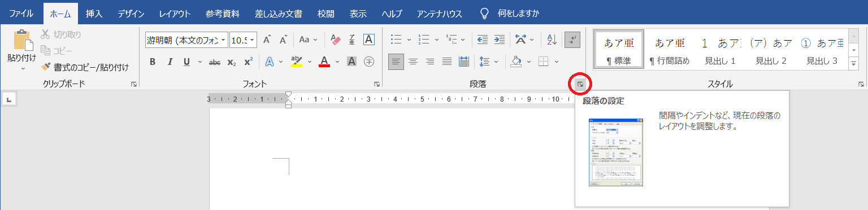Image resolution: width=868 pixels, height=210 pixels.
Task: Apply the 見出し 1 style
Action: [720, 50]
